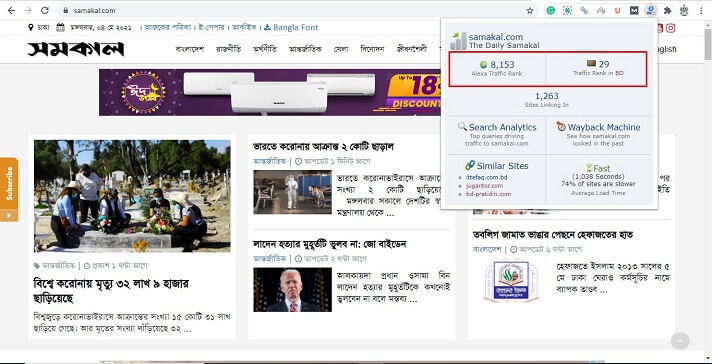Open the Extensions puzzle piece menu

point(667,10)
